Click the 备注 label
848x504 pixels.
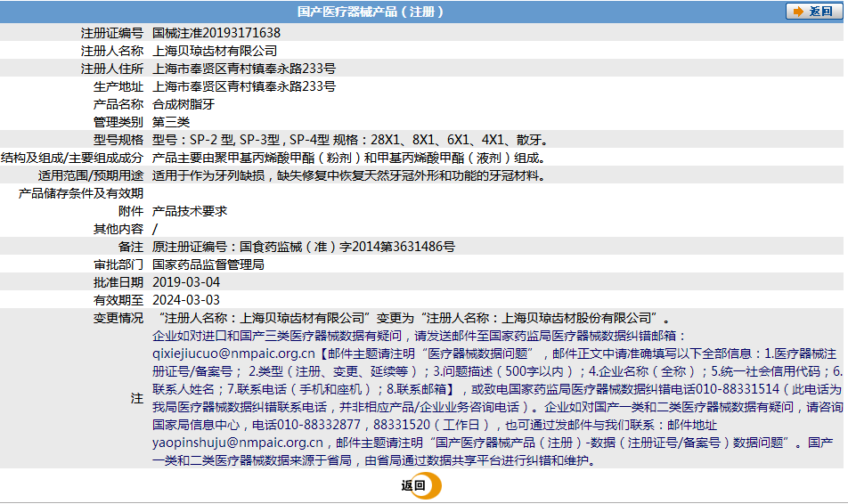(131, 248)
